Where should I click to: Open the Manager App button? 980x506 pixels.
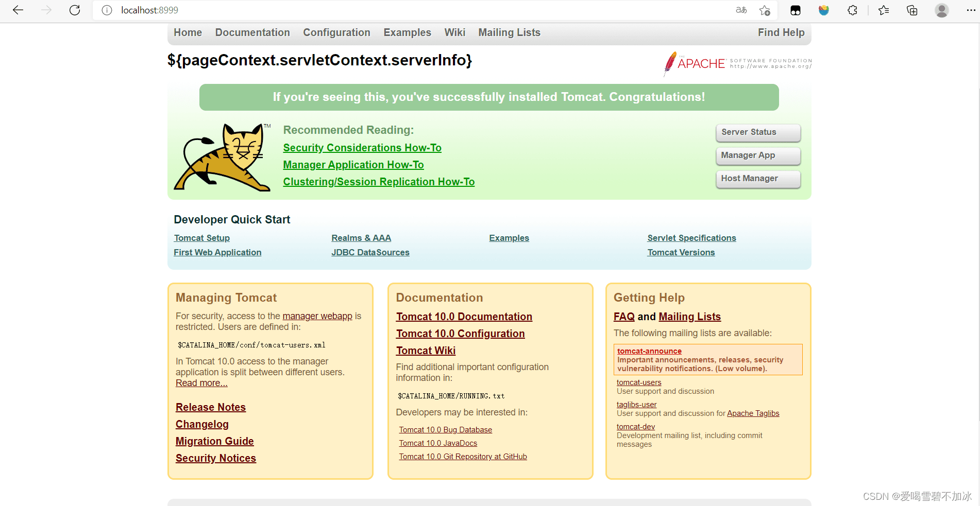[758, 155]
